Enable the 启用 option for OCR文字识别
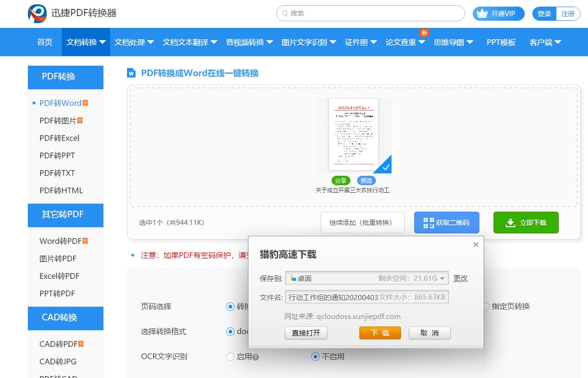The height and width of the screenshot is (378, 588). point(230,357)
